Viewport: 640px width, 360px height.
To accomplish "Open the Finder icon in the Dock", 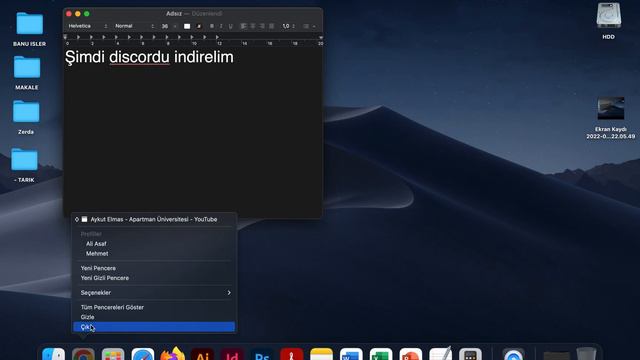I will pos(53,354).
